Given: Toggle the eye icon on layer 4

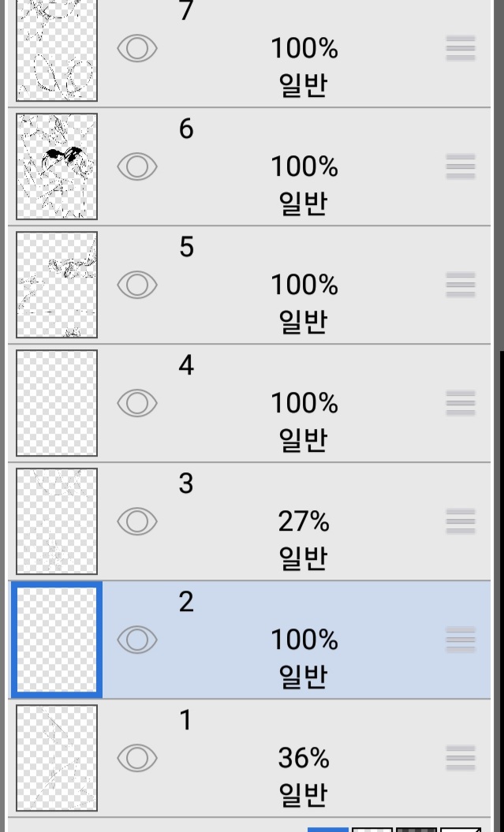Looking at the screenshot, I should click(x=137, y=403).
